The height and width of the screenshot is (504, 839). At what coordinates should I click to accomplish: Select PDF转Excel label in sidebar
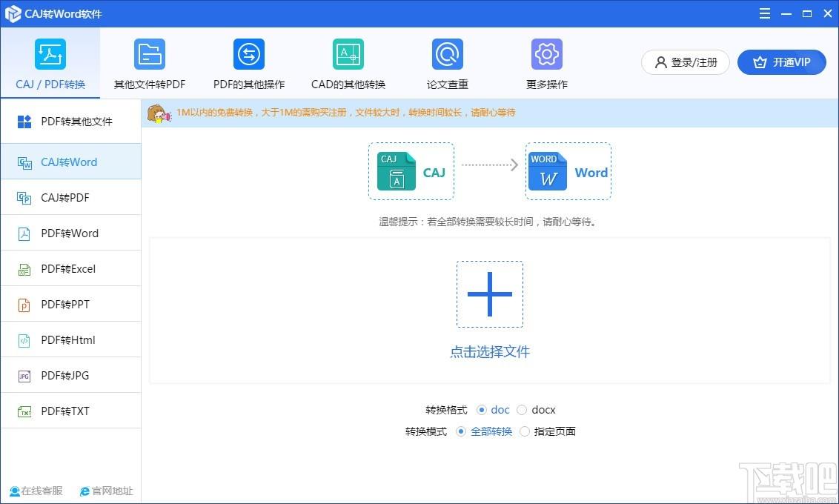click(68, 269)
